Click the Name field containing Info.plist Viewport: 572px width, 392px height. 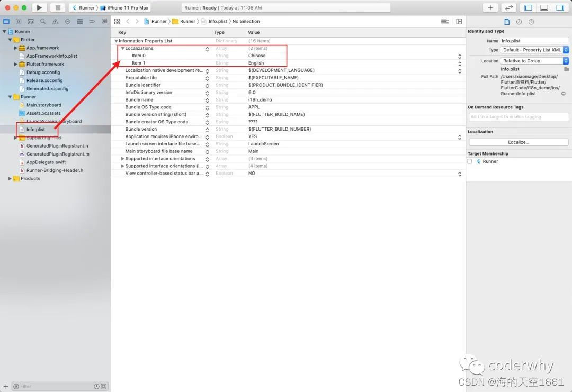[x=534, y=41]
